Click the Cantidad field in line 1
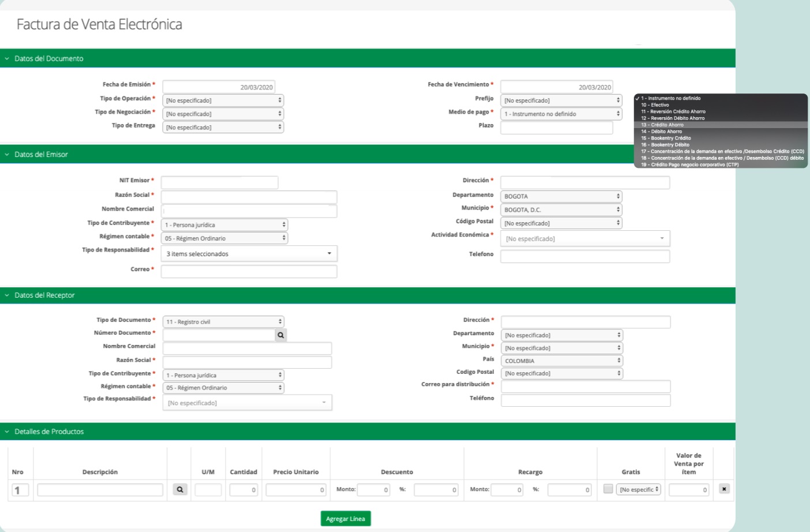This screenshot has height=532, width=810. click(x=243, y=490)
